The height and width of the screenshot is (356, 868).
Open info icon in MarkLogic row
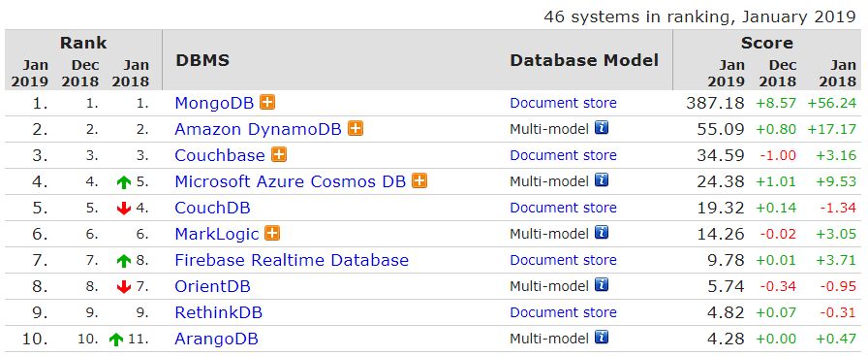[x=602, y=233]
